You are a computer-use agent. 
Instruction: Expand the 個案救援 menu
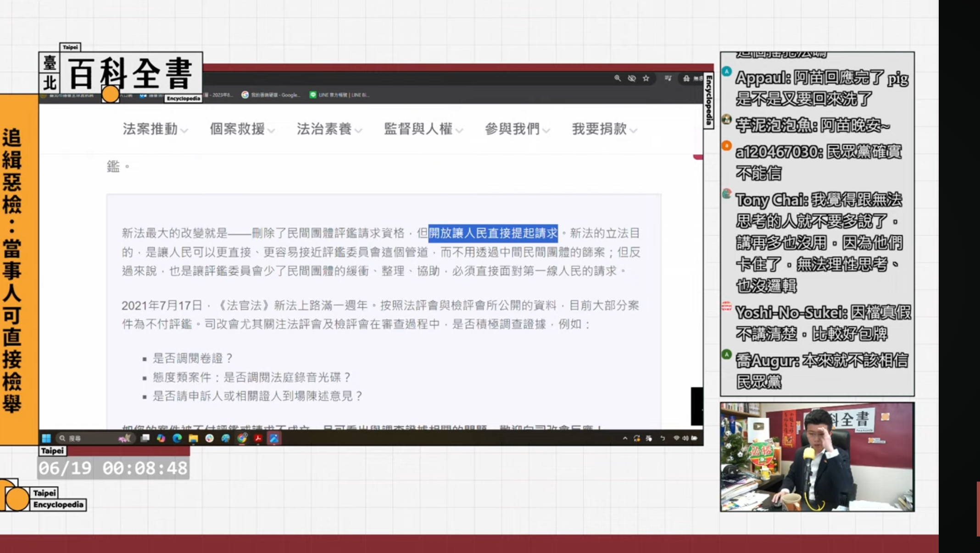pos(242,129)
